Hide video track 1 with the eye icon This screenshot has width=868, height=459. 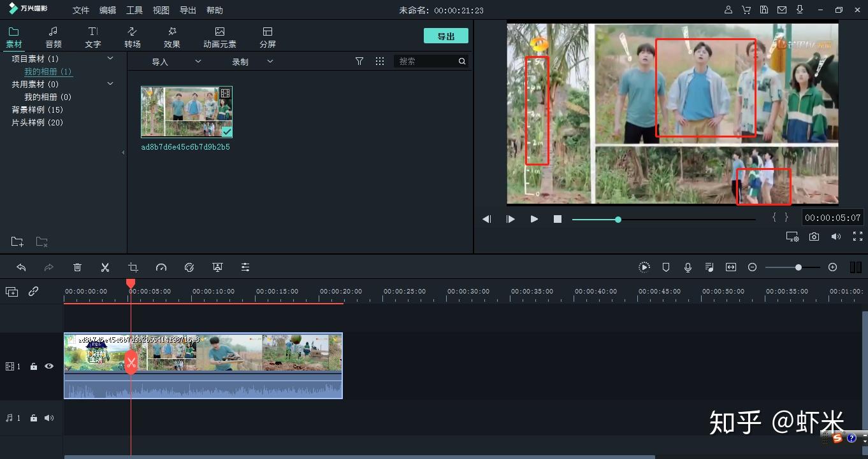[49, 366]
